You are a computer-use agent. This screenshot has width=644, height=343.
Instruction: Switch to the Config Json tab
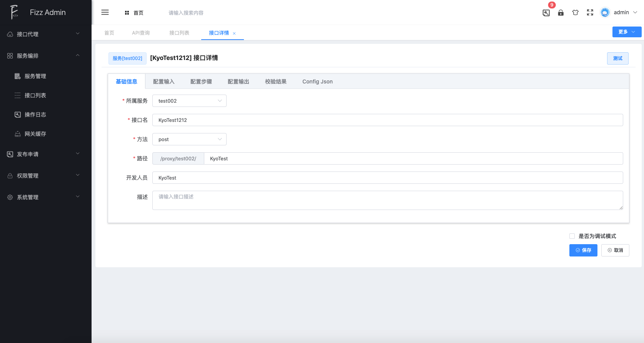[x=317, y=82]
